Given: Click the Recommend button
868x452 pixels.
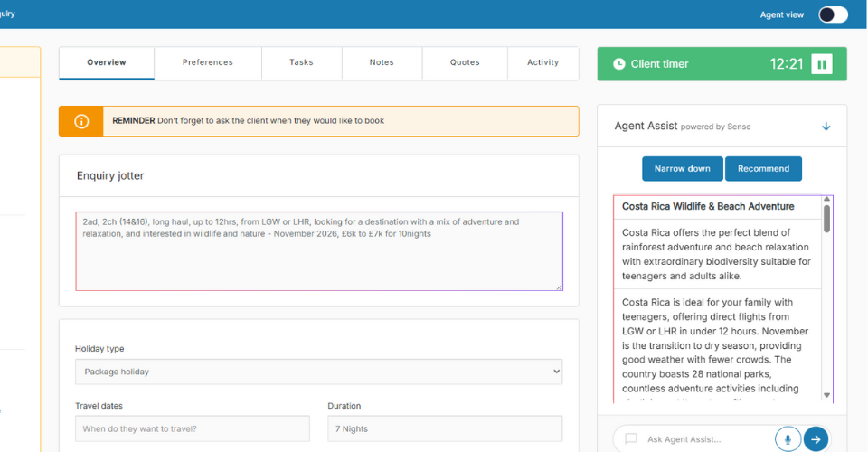Looking at the screenshot, I should pyautogui.click(x=763, y=168).
